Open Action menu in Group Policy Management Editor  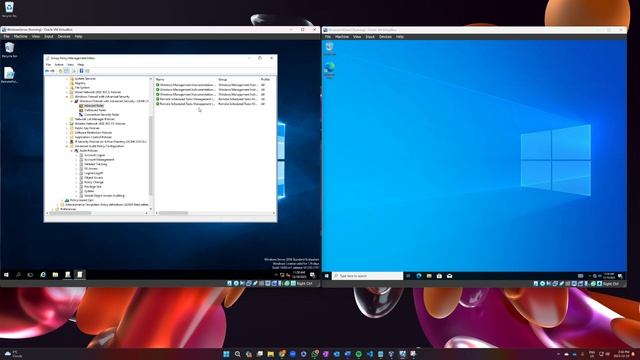click(x=59, y=64)
